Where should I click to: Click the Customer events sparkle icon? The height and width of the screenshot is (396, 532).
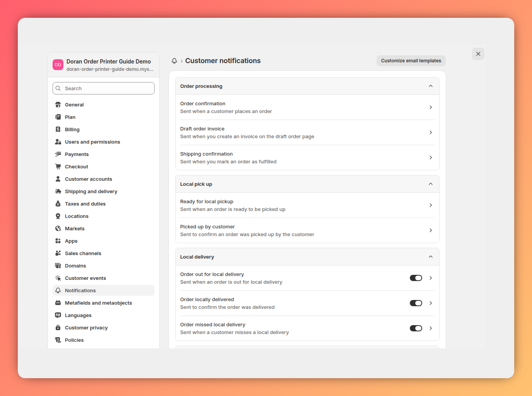pyautogui.click(x=58, y=278)
